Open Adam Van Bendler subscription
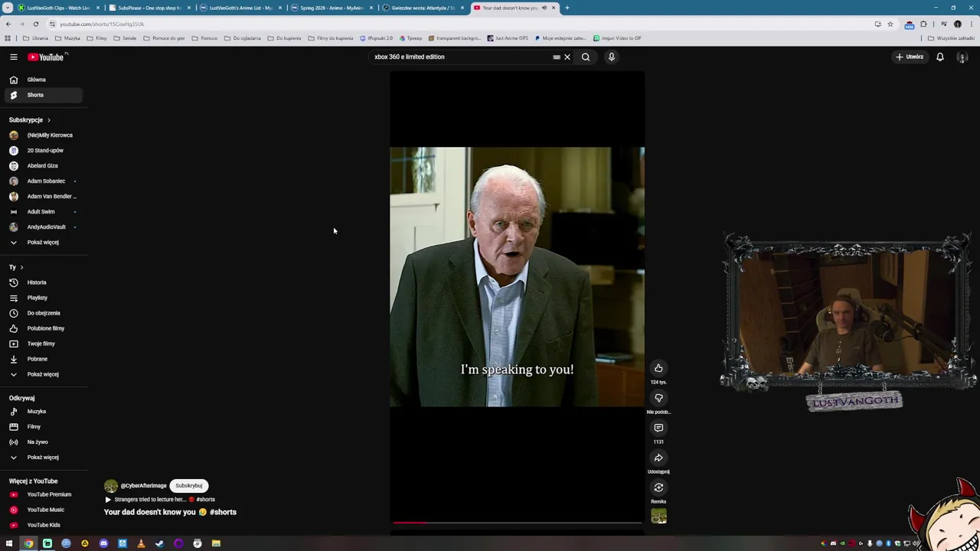The image size is (980, 551). click(44, 196)
